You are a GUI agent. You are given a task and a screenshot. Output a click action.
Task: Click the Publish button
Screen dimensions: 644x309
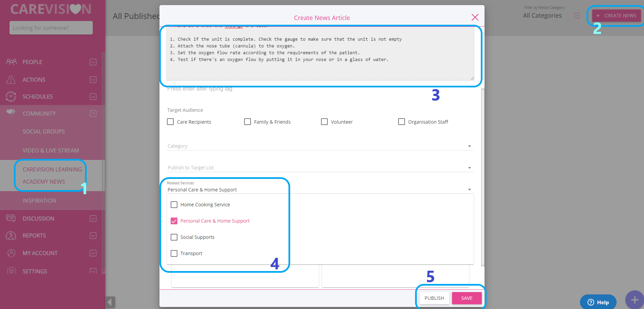[434, 298]
